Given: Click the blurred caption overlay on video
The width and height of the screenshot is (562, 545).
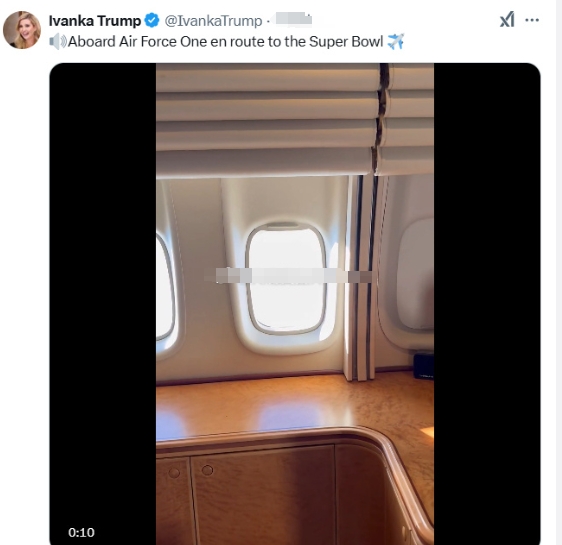Looking at the screenshot, I should (x=289, y=276).
